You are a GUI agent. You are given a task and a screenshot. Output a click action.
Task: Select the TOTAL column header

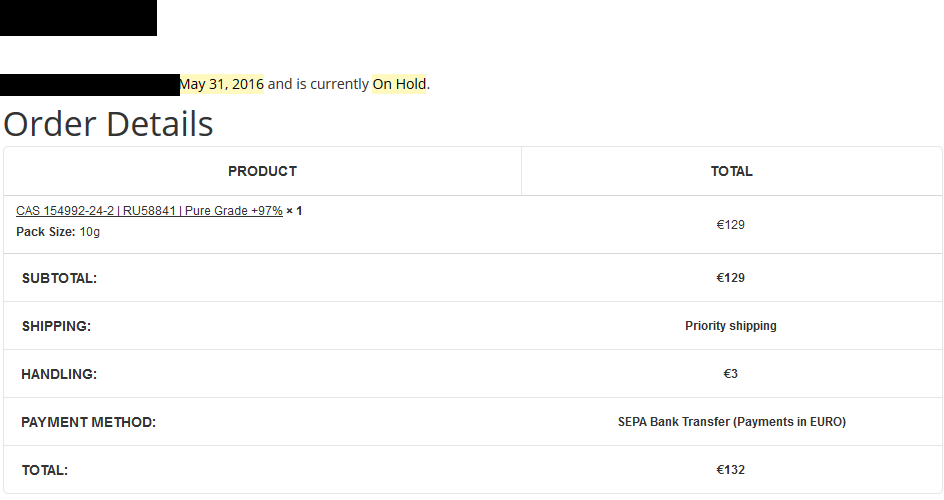[x=731, y=171]
